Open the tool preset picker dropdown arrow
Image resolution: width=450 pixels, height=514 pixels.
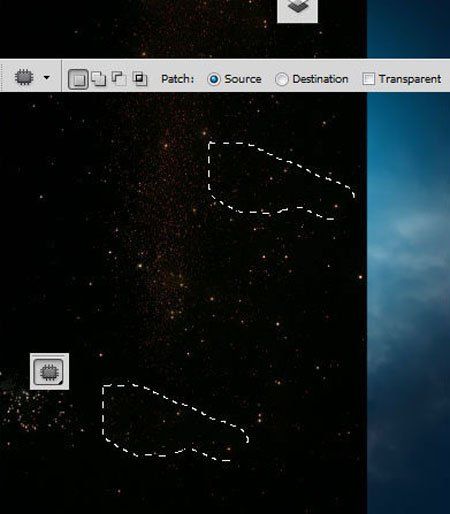[47, 78]
